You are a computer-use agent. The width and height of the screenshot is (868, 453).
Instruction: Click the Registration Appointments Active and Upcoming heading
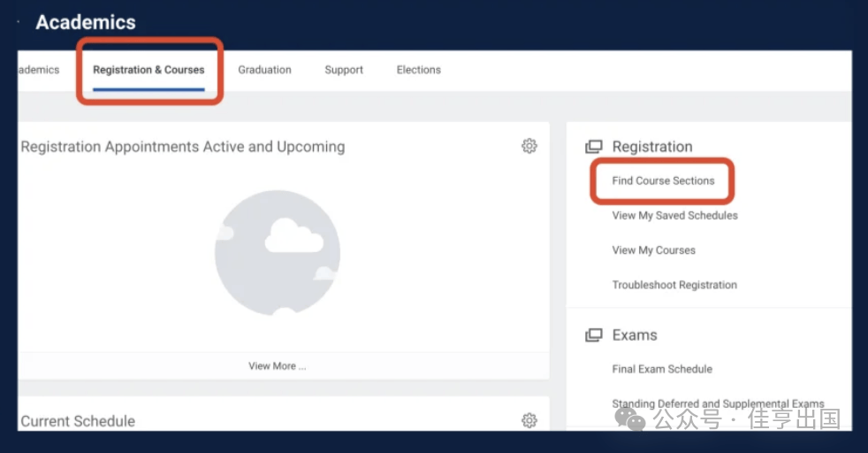coord(183,147)
